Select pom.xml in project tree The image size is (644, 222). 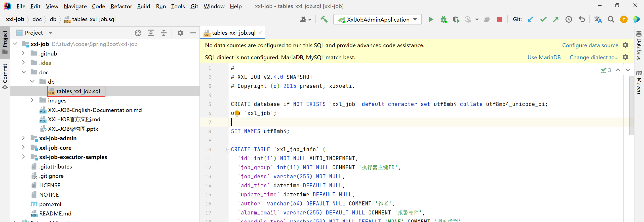point(50,204)
